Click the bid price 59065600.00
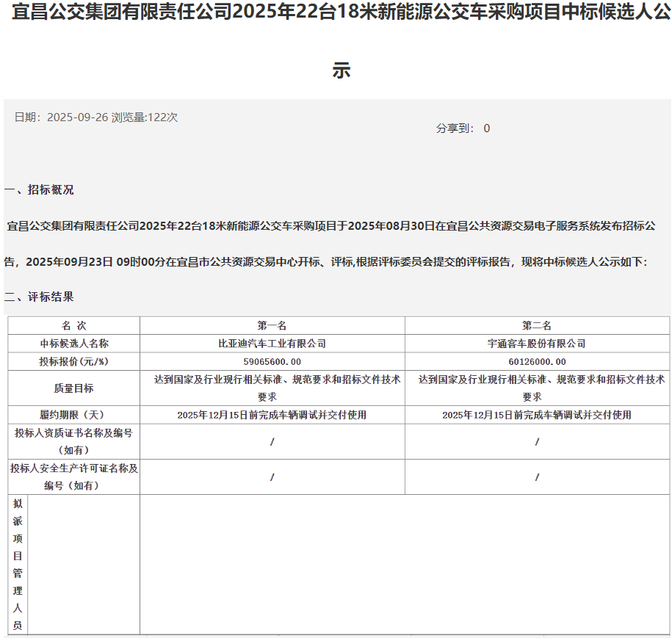The width and height of the screenshot is (672, 638). (272, 362)
